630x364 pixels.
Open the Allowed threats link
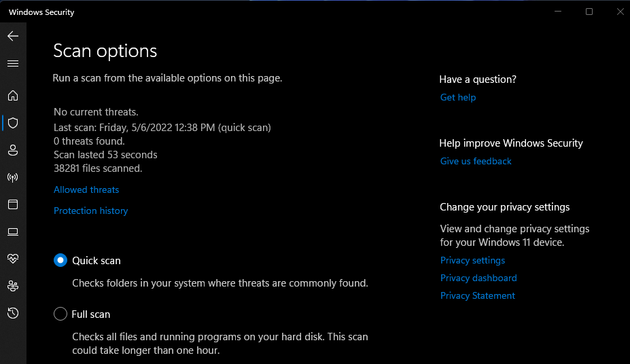click(x=86, y=190)
